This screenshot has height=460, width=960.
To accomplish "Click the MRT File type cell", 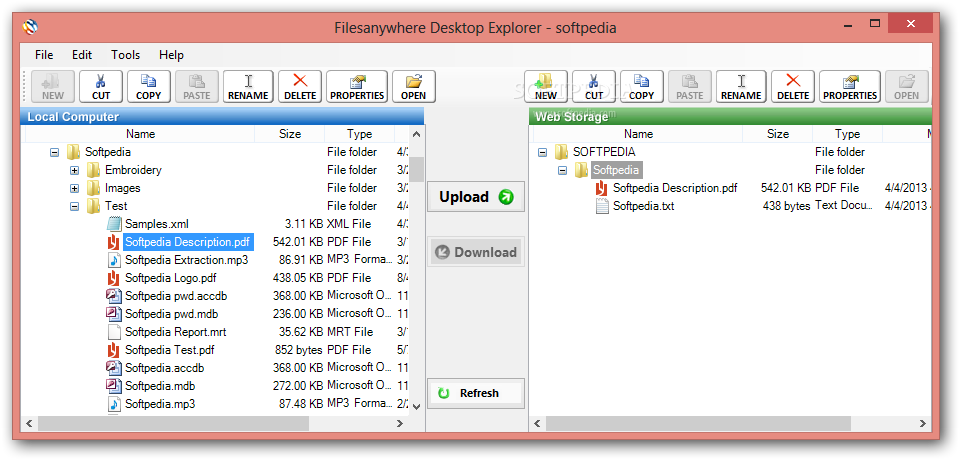I will point(350,332).
